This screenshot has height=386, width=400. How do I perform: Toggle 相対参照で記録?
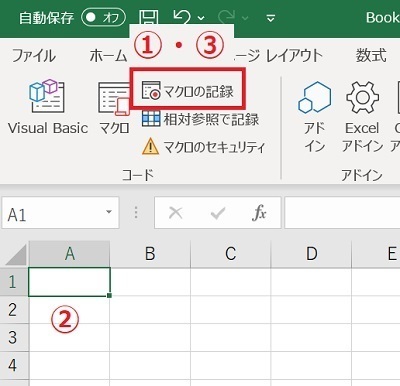pyautogui.click(x=200, y=119)
